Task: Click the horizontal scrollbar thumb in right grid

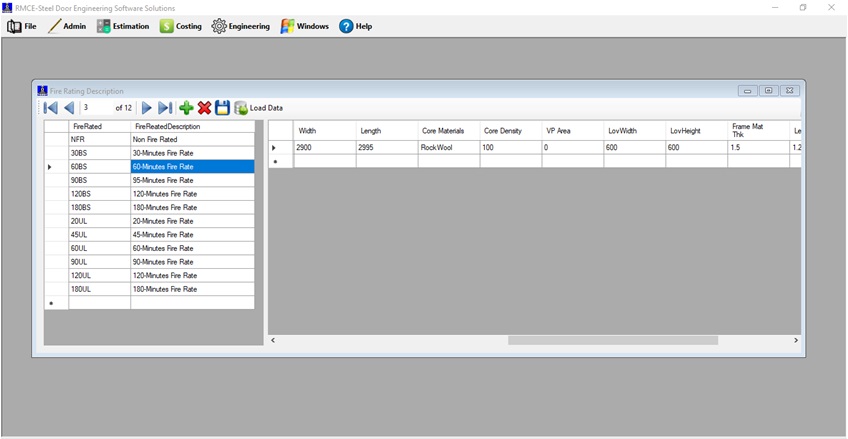Action: pos(613,340)
